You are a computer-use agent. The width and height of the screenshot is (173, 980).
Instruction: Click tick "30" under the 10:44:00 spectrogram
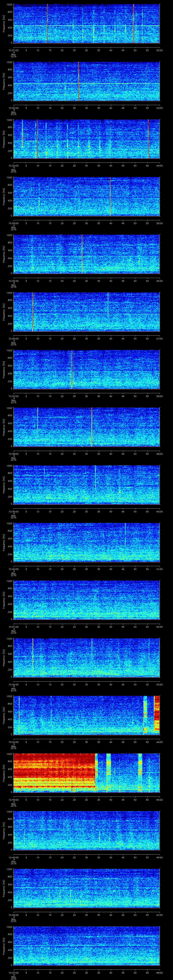(86, 799)
